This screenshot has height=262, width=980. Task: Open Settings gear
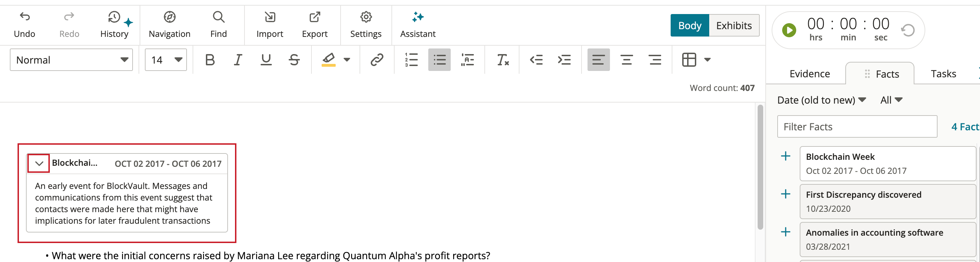pos(366,25)
